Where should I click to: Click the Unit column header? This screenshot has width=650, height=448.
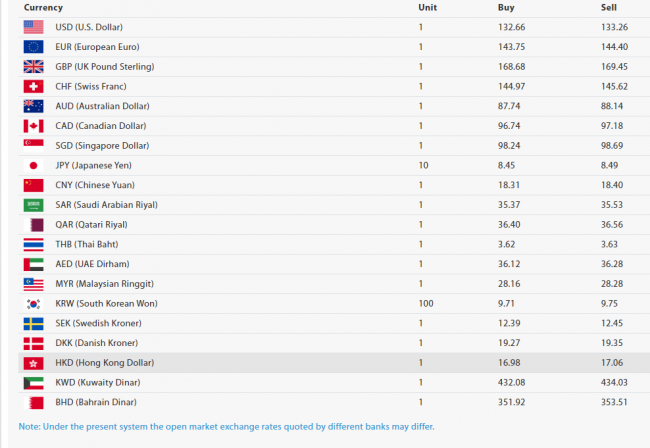[427, 8]
